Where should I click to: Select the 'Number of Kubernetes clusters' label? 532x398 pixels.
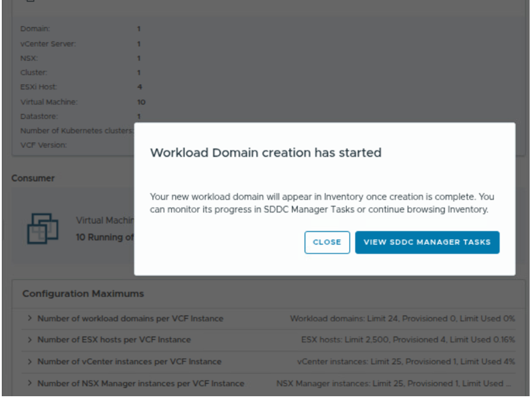pyautogui.click(x=76, y=131)
